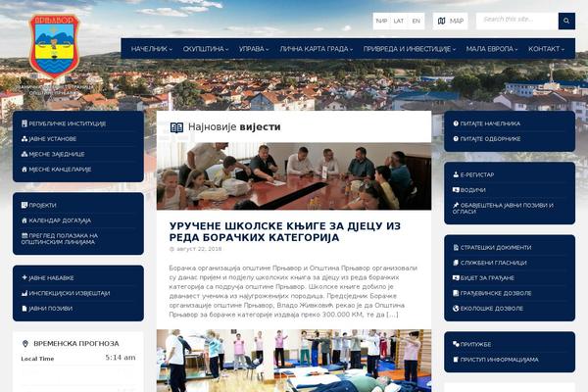Viewport: 588px width, 392px height.
Task: Click the document icon beside СТРАТЕШКИ ДОКУМЕНТИ
Action: pos(456,248)
